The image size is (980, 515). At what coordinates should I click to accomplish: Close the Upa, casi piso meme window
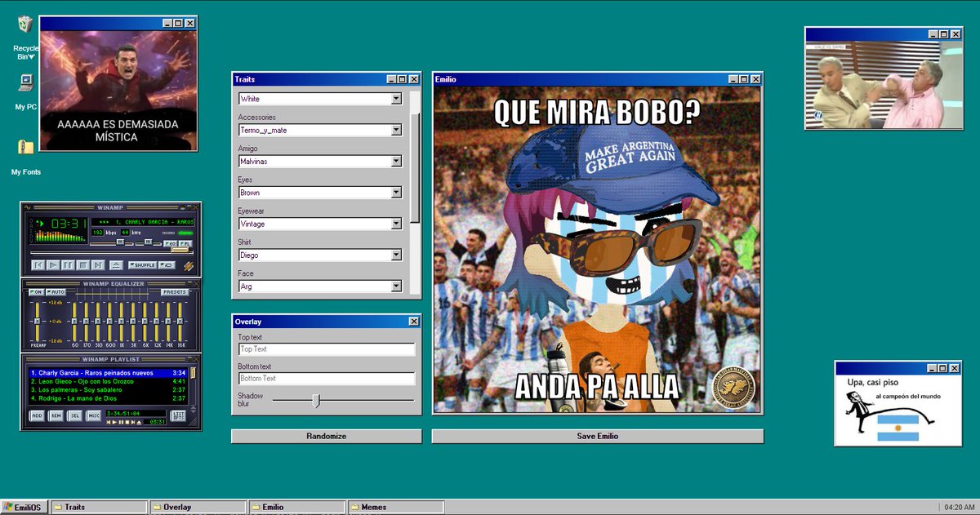coord(955,368)
